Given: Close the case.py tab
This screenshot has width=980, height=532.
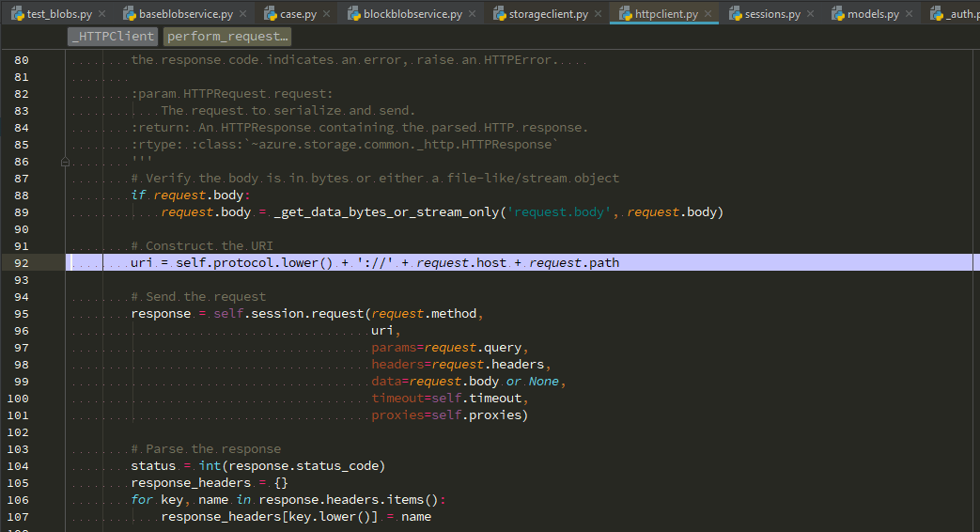Looking at the screenshot, I should point(326,14).
